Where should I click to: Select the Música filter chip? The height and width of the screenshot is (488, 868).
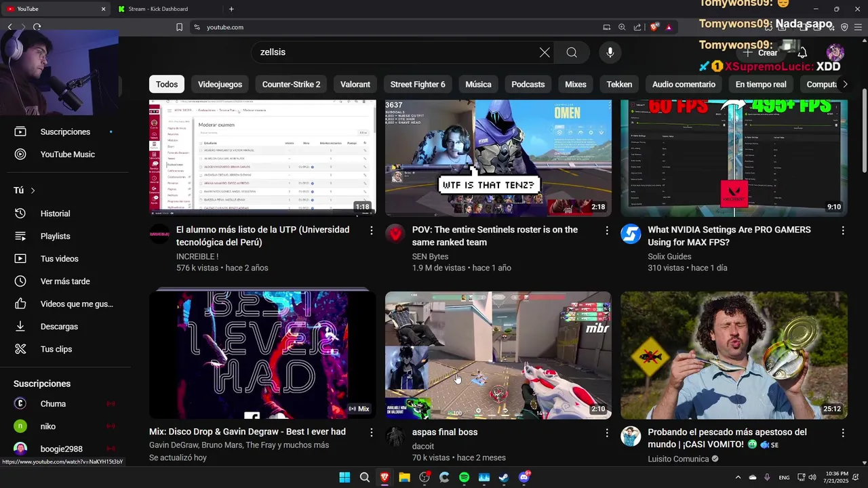click(x=478, y=84)
